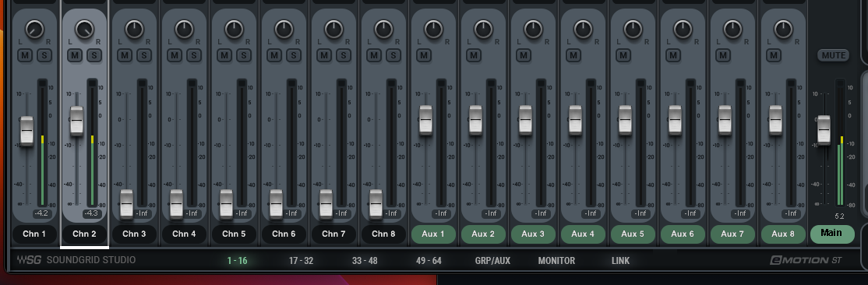Image resolution: width=868 pixels, height=285 pixels.
Task: Select the Aux 8 name label
Action: point(783,234)
